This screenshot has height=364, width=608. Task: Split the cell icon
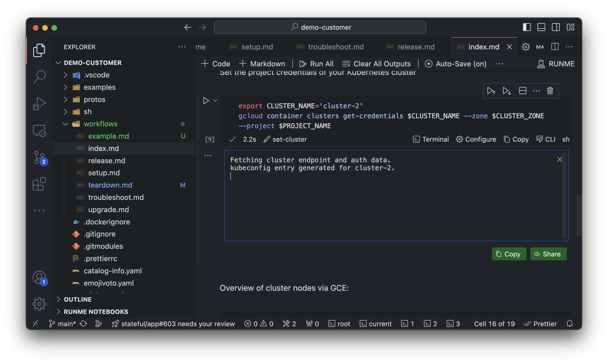point(523,91)
